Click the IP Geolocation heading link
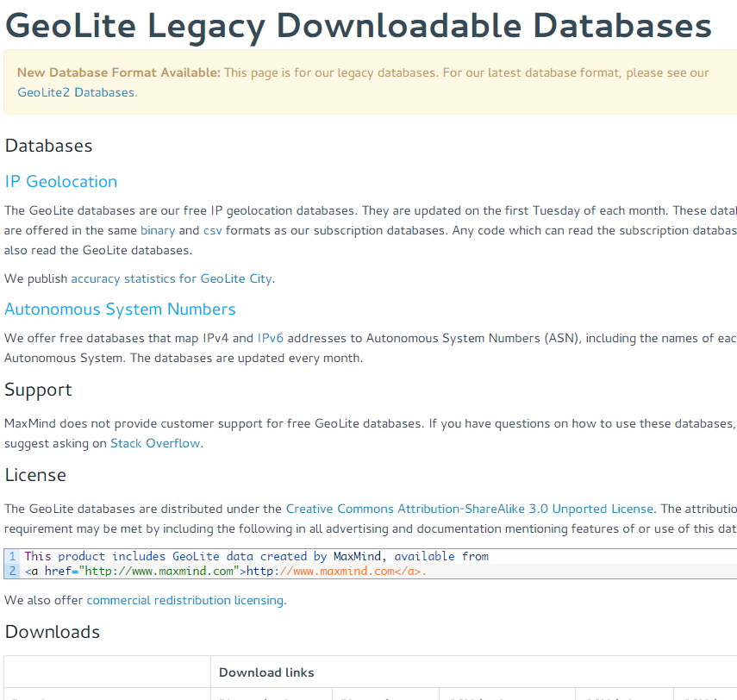 pos(61,181)
